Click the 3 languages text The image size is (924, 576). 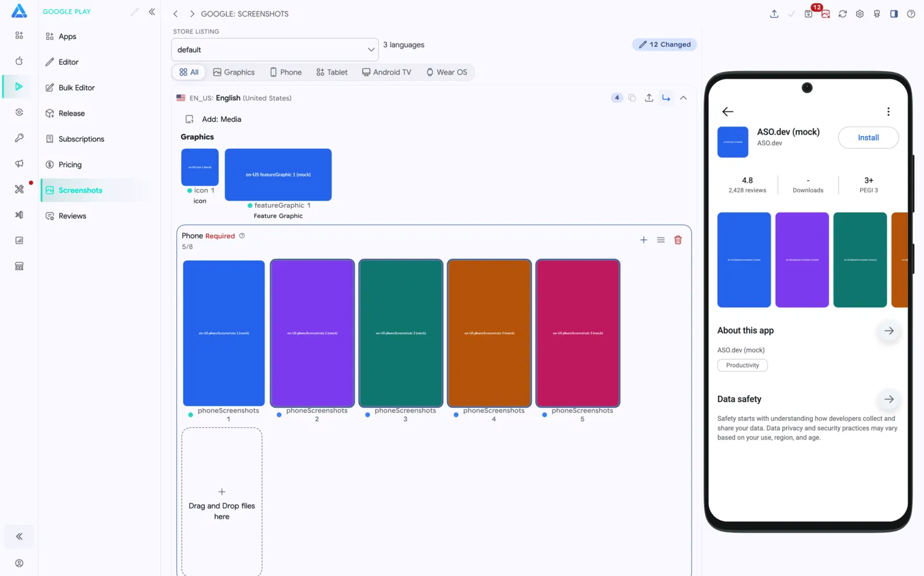click(x=404, y=45)
